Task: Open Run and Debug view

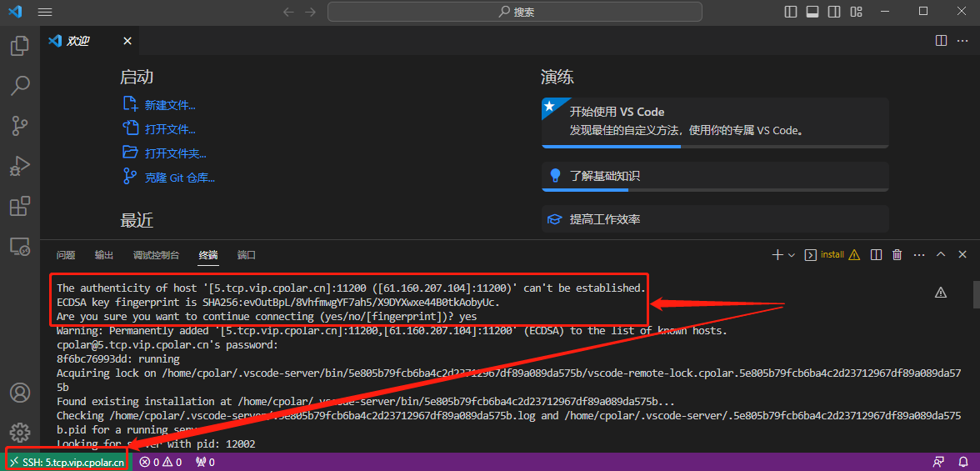Action: coord(20,166)
